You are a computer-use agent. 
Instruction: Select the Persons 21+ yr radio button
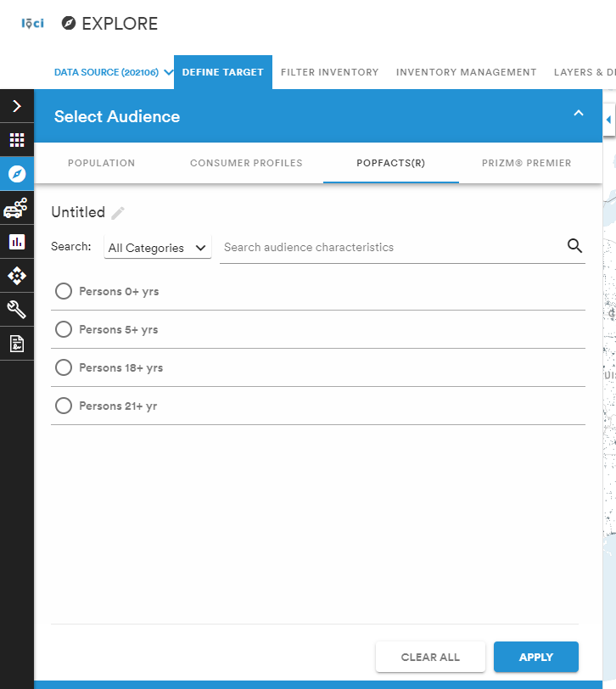point(64,406)
